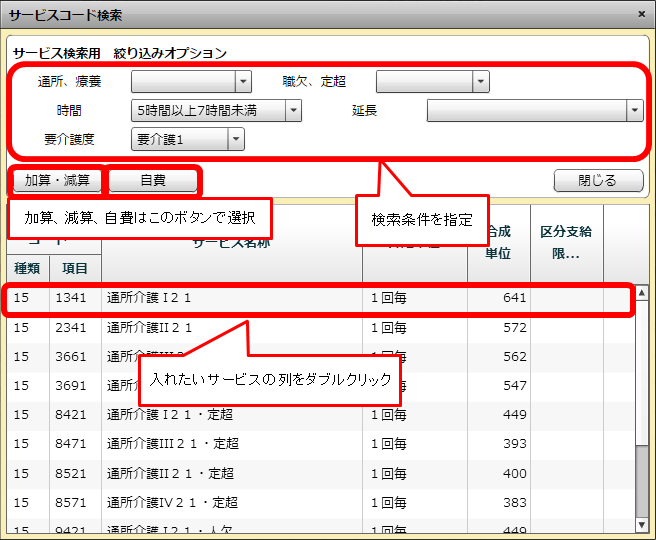Viewport: 656px width, 540px height.
Task: Click the 項目 column header
Action: [75, 268]
